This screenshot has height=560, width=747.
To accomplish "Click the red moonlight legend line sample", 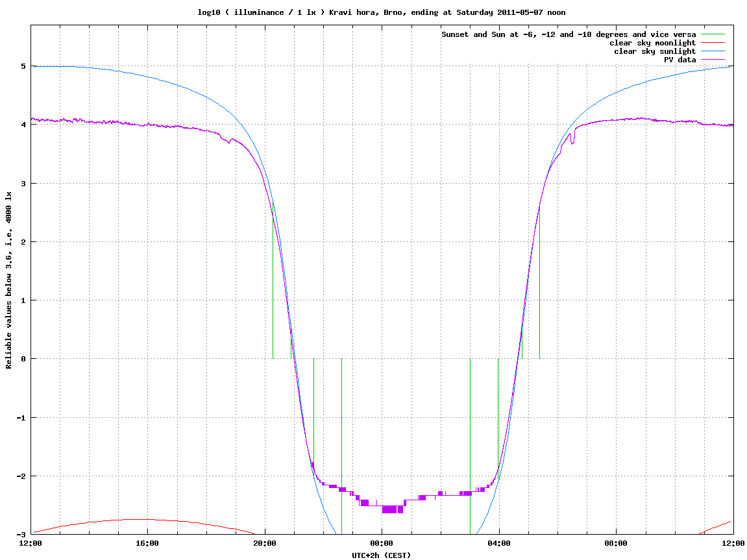I will point(713,43).
